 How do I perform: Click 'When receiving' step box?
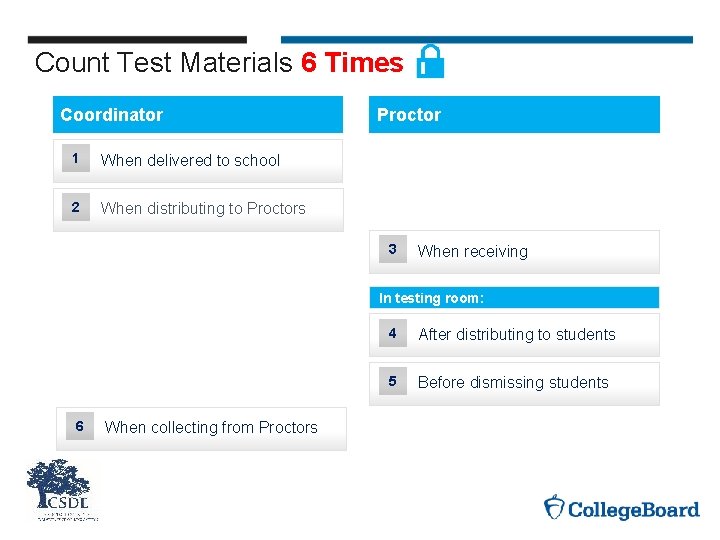click(x=472, y=252)
